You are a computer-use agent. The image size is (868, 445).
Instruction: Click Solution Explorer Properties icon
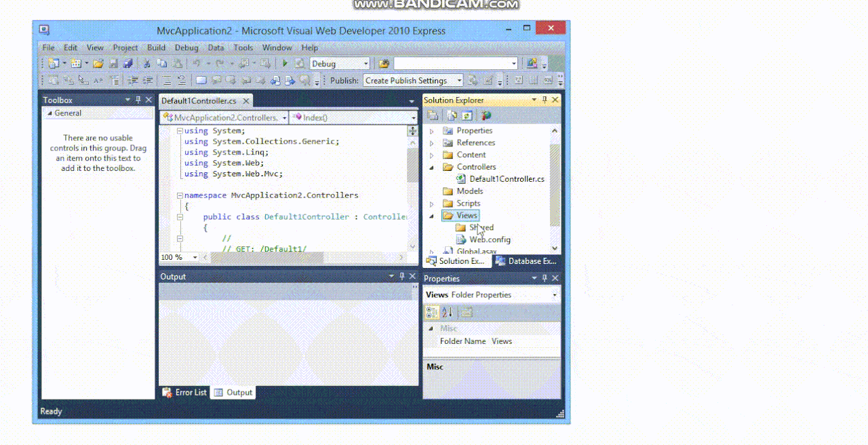coord(432,115)
